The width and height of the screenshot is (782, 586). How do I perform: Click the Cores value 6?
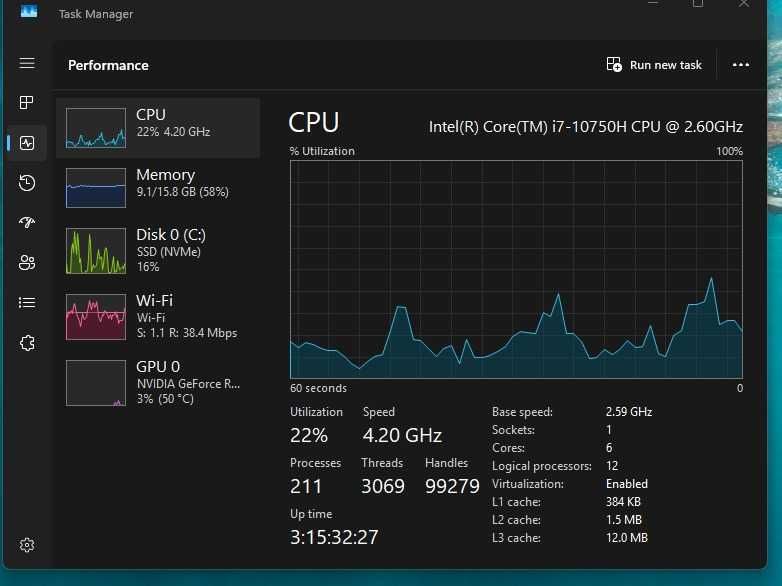click(609, 448)
